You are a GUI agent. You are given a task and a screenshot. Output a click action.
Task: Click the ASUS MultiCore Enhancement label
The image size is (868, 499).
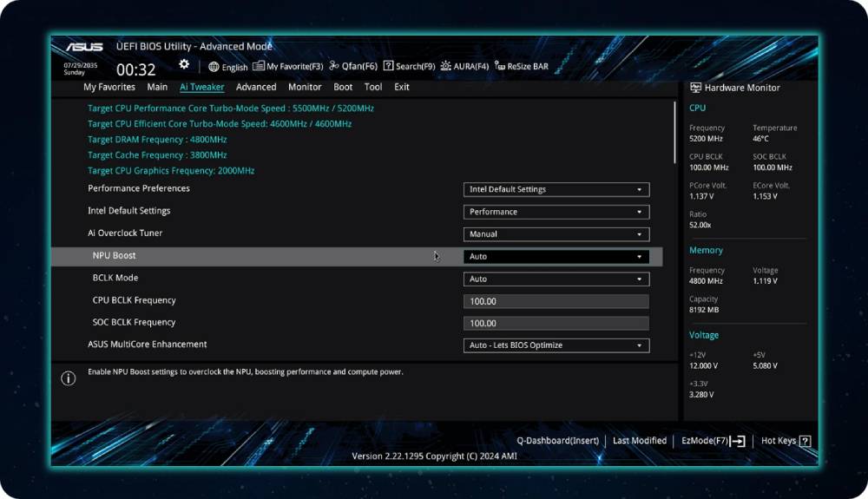[148, 345]
